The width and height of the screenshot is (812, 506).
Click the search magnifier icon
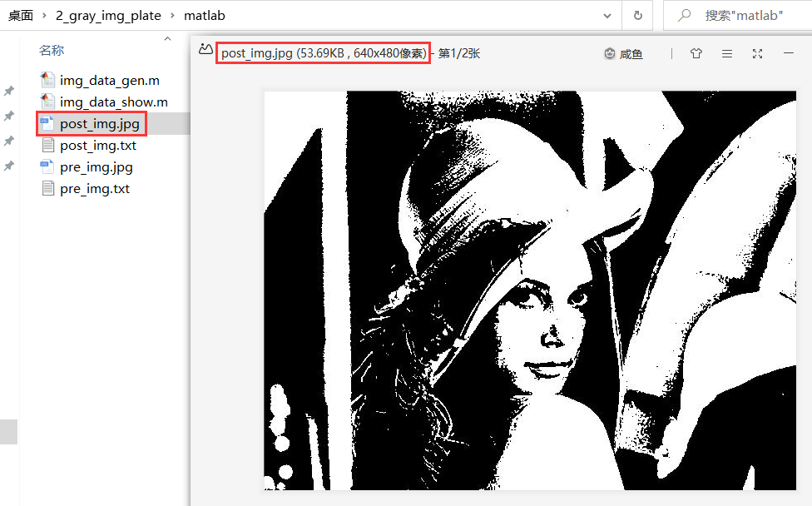(686, 16)
